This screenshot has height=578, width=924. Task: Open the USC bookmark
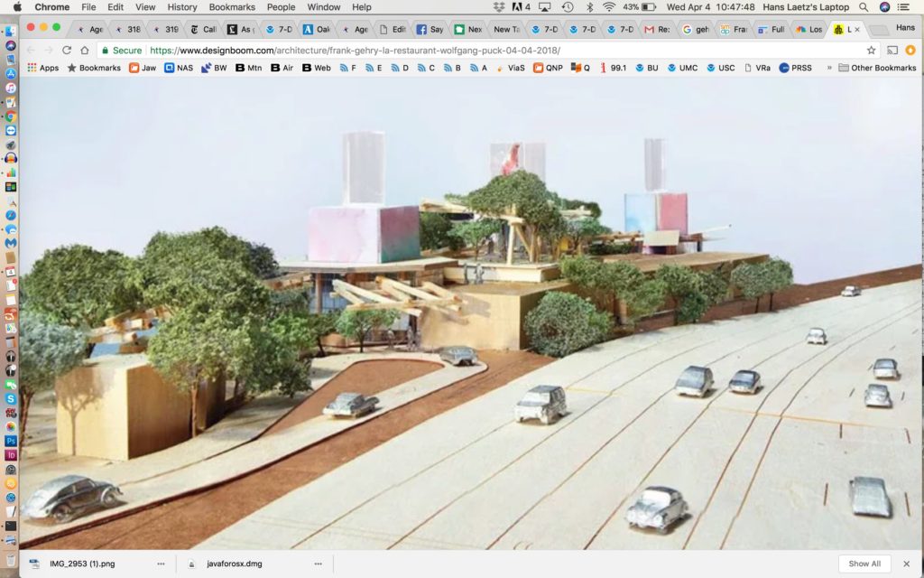(x=721, y=68)
